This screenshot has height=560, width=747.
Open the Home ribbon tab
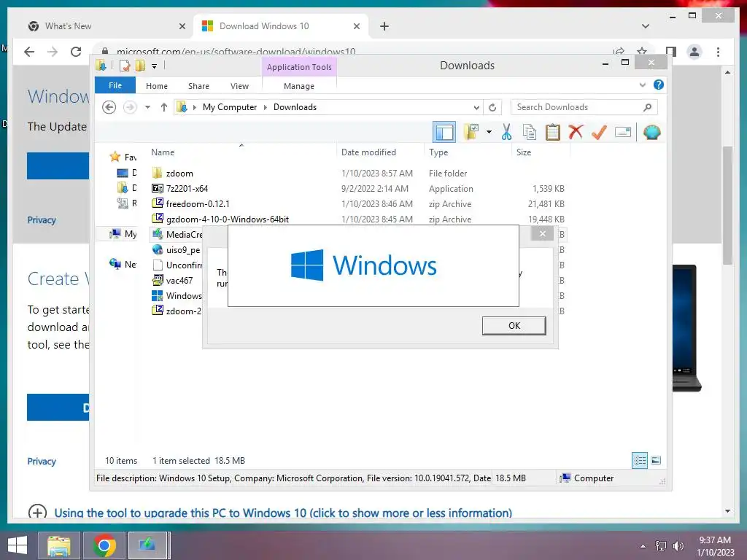click(157, 86)
